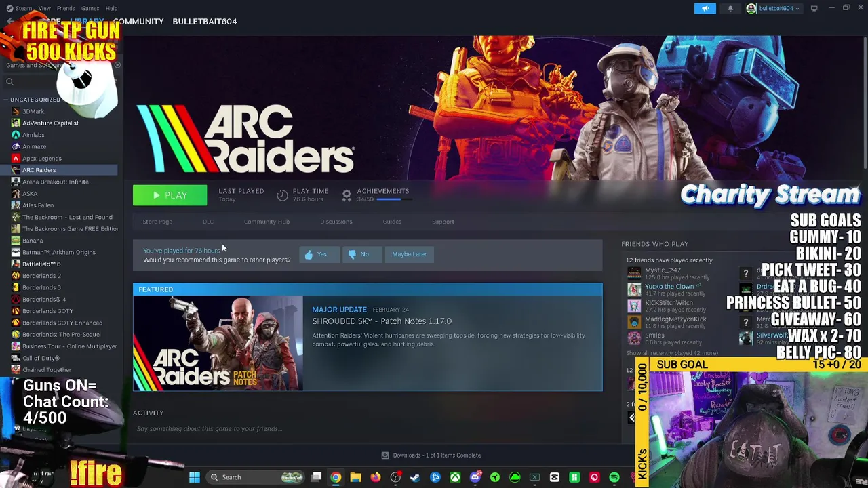Open SHROUDED SKY - Patch Notes 1.17.0 article

[x=382, y=321]
